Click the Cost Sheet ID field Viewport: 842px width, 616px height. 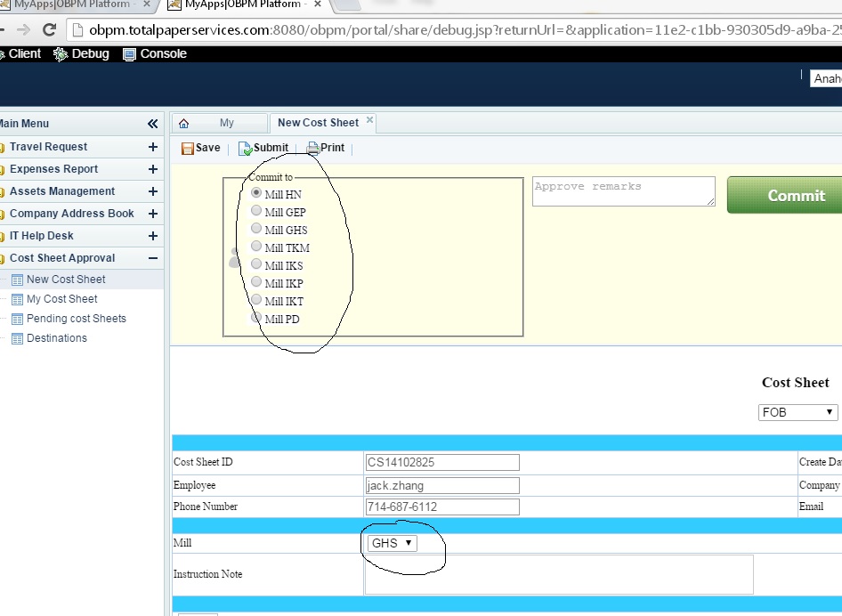442,462
